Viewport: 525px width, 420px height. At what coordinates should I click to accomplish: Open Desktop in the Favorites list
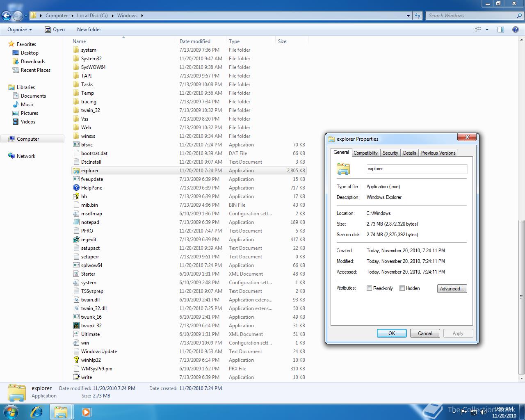pos(30,53)
